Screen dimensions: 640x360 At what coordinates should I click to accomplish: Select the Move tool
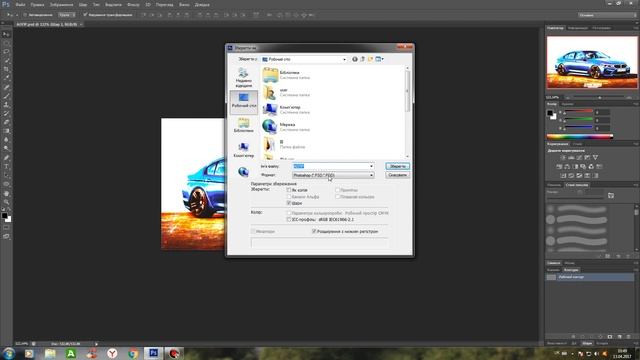[6, 34]
